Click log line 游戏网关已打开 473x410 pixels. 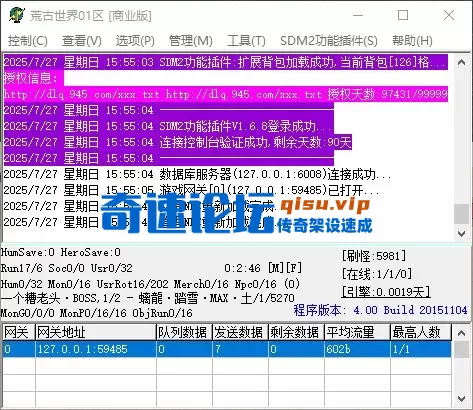[191, 190]
